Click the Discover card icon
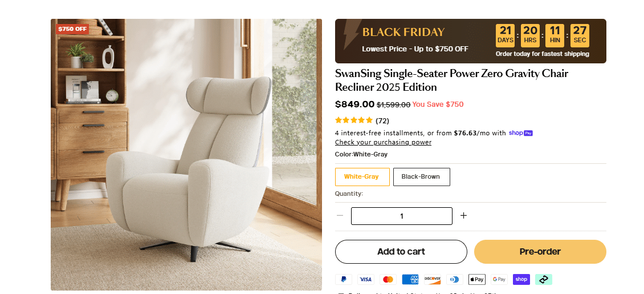Image resolution: width=644 pixels, height=294 pixels. [x=433, y=279]
